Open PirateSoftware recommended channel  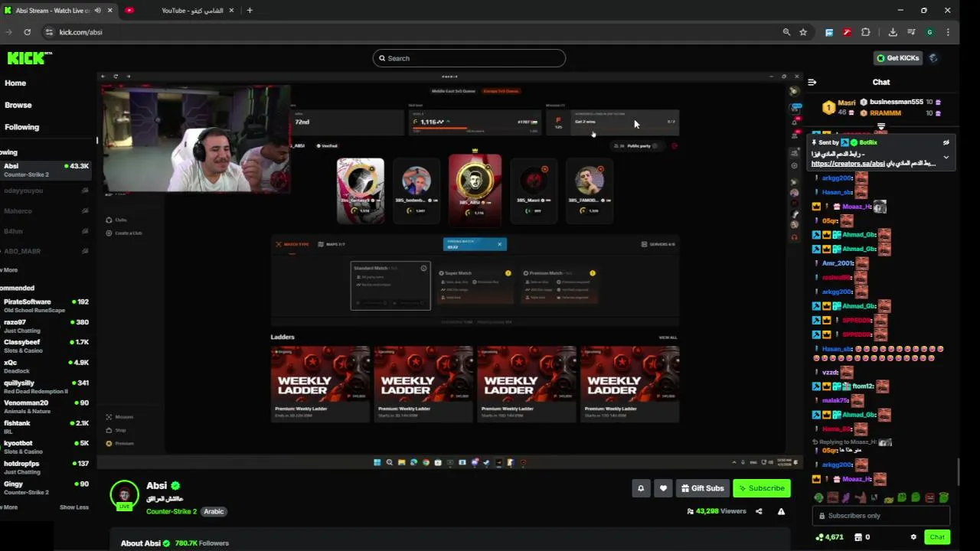(x=46, y=305)
